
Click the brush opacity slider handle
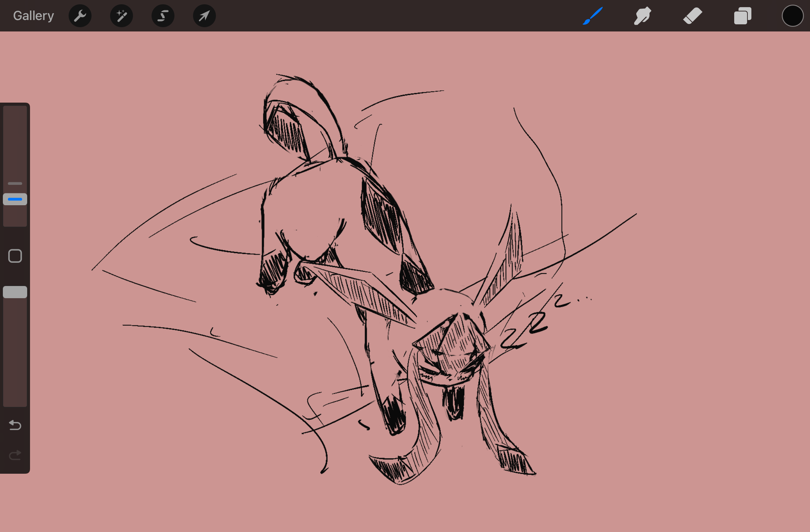(15, 292)
